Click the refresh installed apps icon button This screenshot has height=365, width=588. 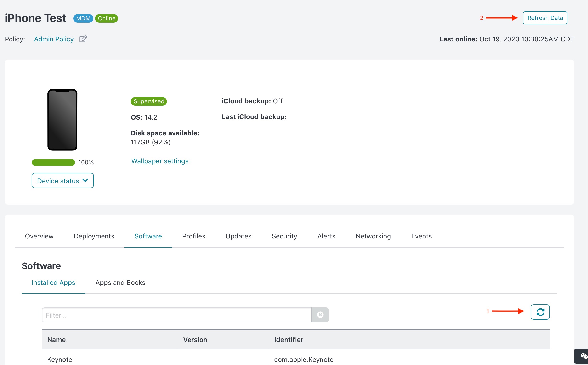point(540,312)
